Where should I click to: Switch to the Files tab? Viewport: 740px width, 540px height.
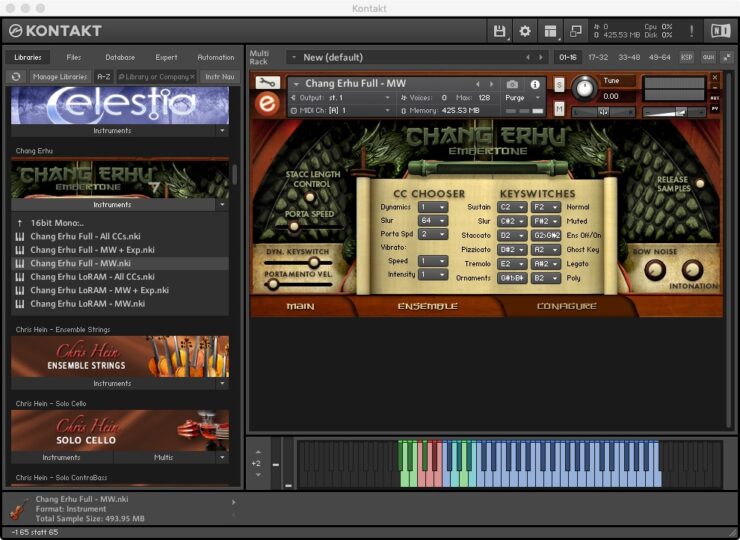click(x=73, y=57)
